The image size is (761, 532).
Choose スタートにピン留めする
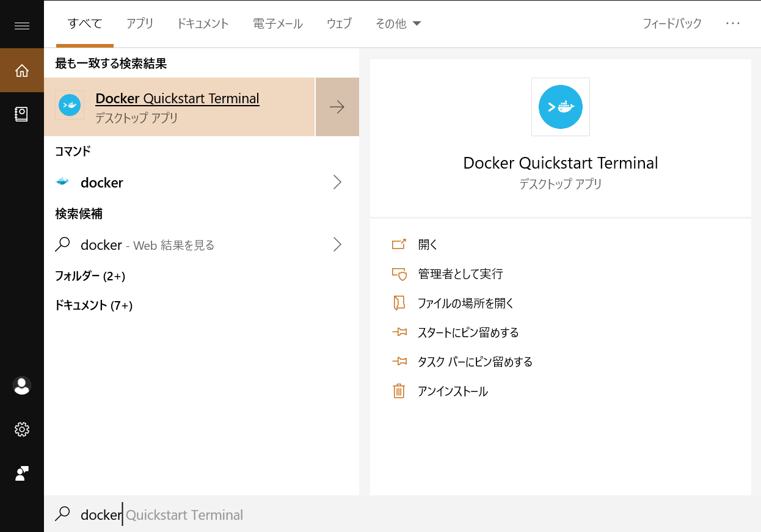point(468,332)
